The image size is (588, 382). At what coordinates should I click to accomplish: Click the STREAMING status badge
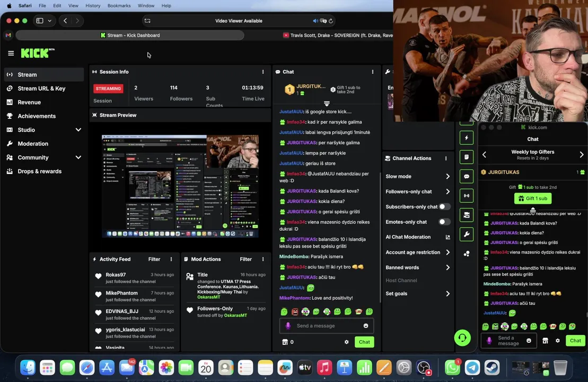tap(108, 89)
